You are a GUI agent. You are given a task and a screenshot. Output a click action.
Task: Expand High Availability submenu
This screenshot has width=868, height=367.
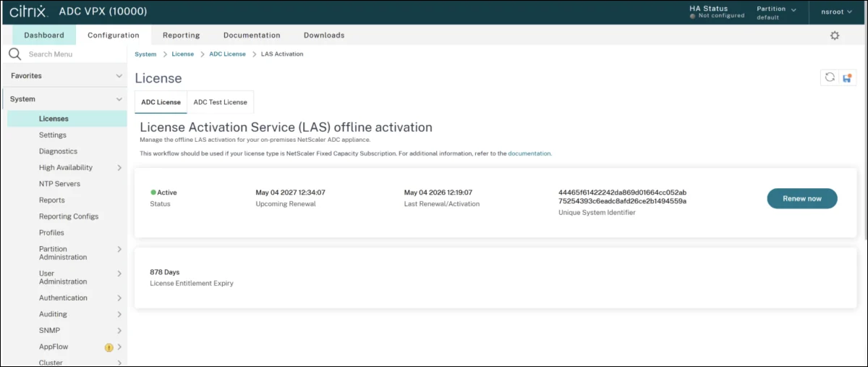119,168
